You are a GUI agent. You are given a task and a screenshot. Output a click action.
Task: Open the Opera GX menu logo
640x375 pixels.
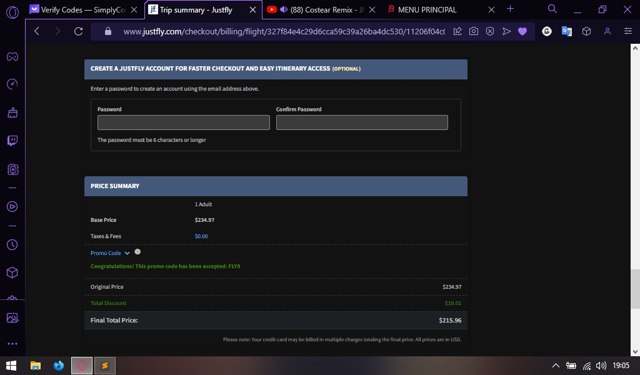pyautogui.click(x=13, y=13)
